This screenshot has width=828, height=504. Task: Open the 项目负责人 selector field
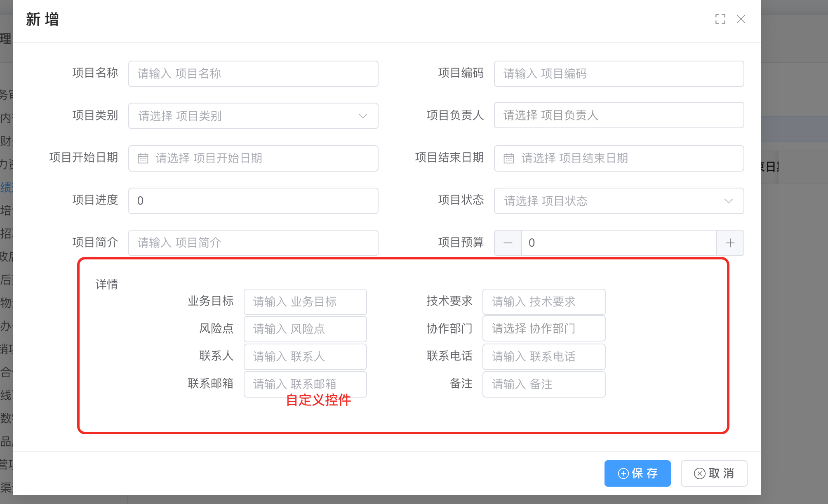pos(619,115)
